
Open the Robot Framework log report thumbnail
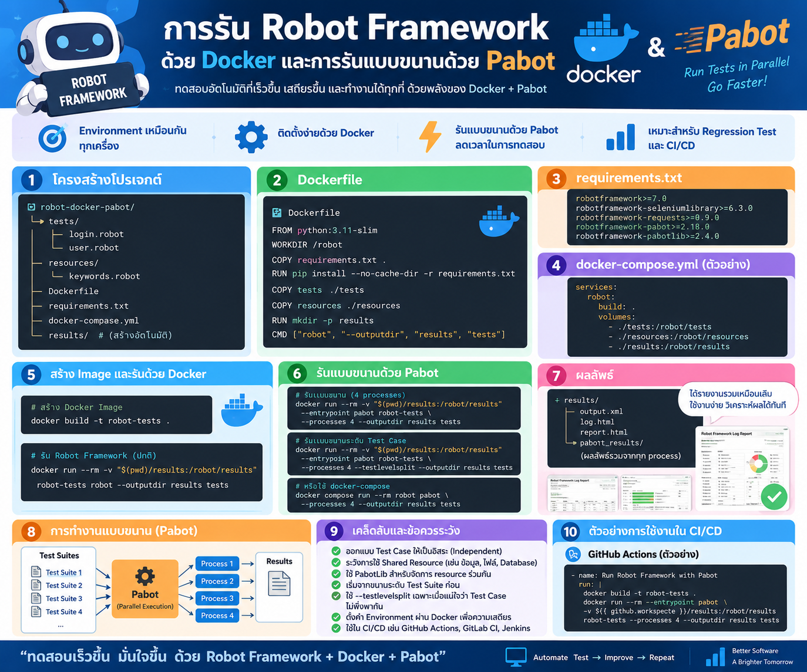pos(581,493)
